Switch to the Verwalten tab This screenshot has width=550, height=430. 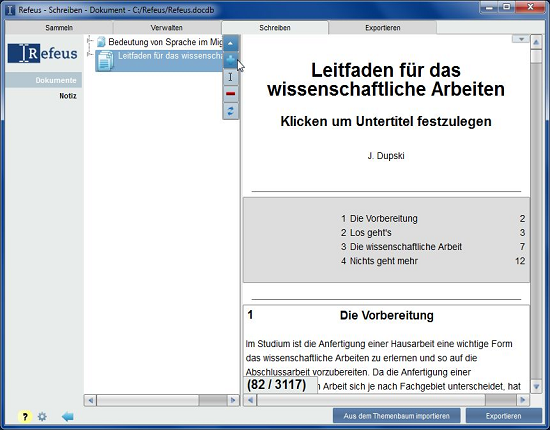tap(167, 28)
